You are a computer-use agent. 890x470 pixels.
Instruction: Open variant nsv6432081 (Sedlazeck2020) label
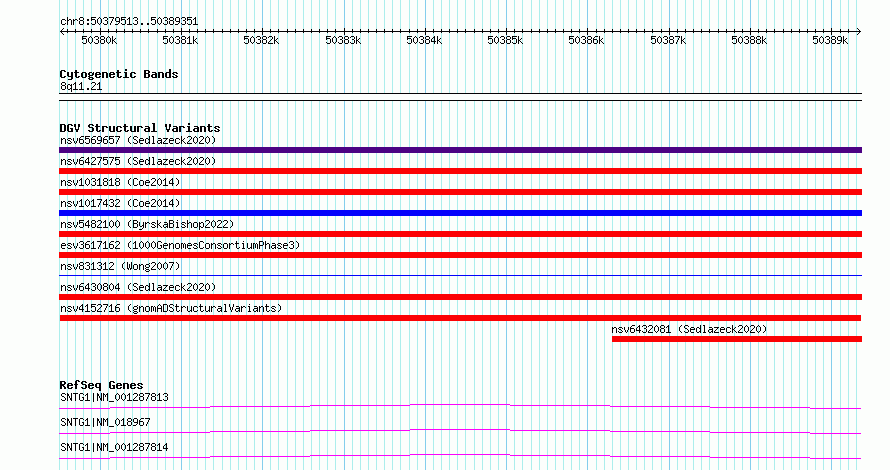(689, 329)
